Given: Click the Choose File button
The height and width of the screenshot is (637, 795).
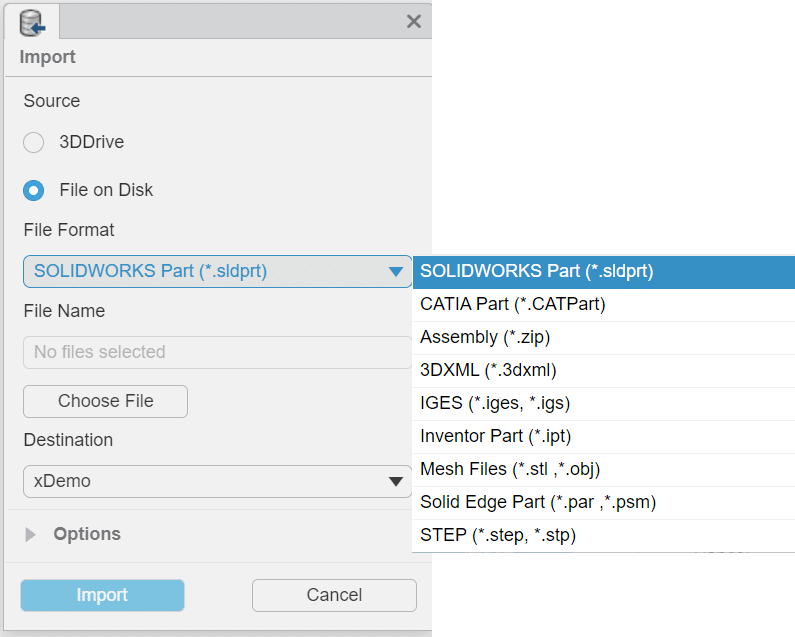Looking at the screenshot, I should pyautogui.click(x=105, y=401).
